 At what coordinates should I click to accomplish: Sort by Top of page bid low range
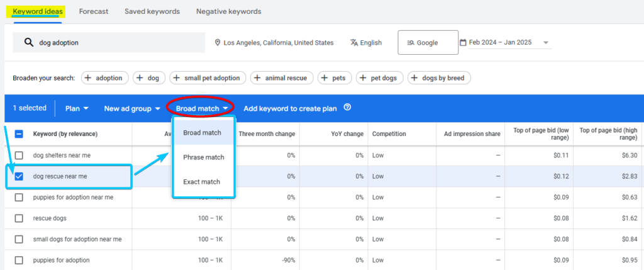(541, 134)
